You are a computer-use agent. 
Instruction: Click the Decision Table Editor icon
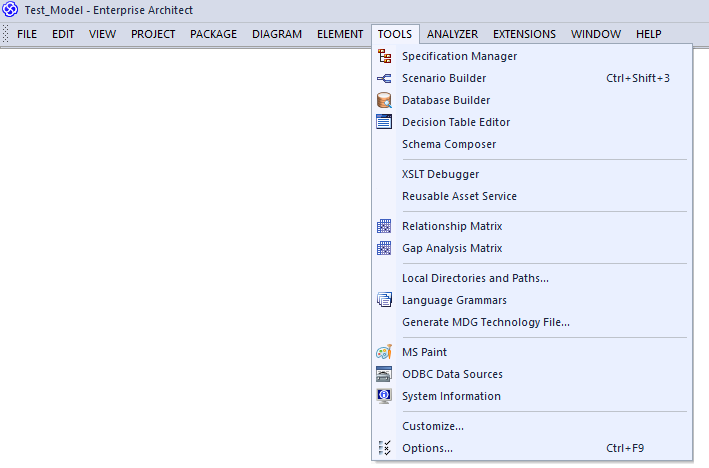[384, 122]
